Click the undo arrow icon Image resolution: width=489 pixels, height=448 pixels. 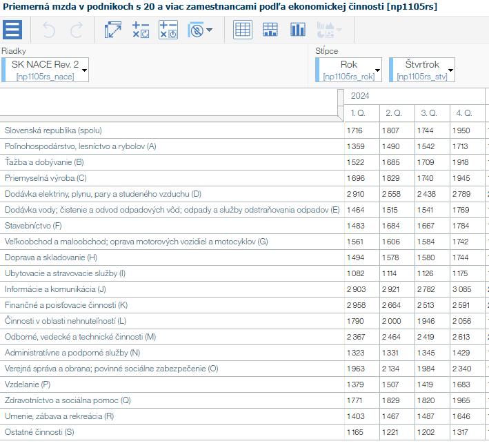coord(49,30)
